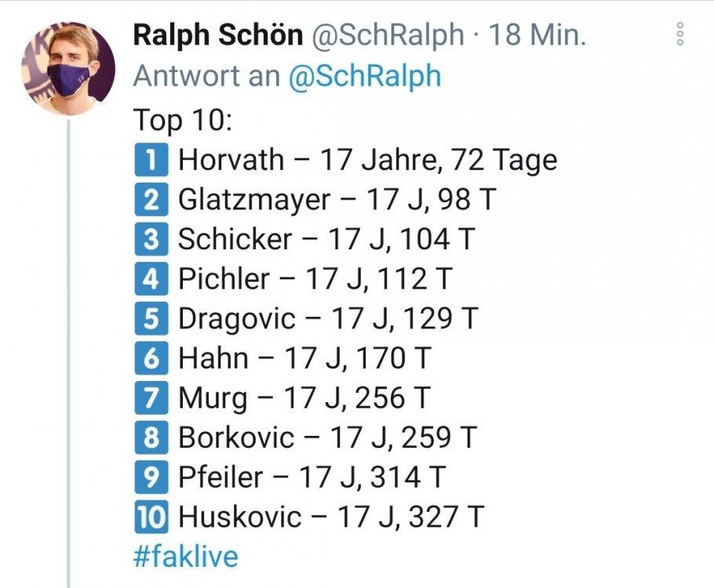Image resolution: width=714 pixels, height=588 pixels.
Task: Click the number 8 emoji beside Borkovic
Action: tap(151, 437)
